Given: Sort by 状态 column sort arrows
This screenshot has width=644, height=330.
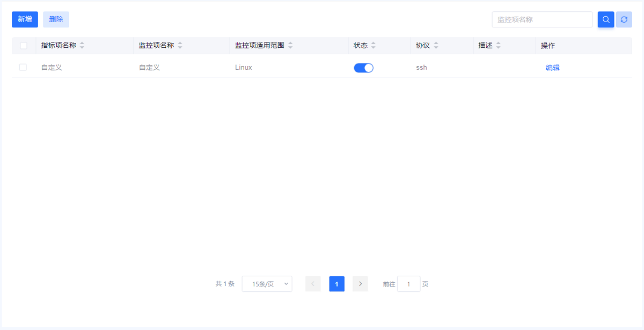Looking at the screenshot, I should [x=374, y=46].
